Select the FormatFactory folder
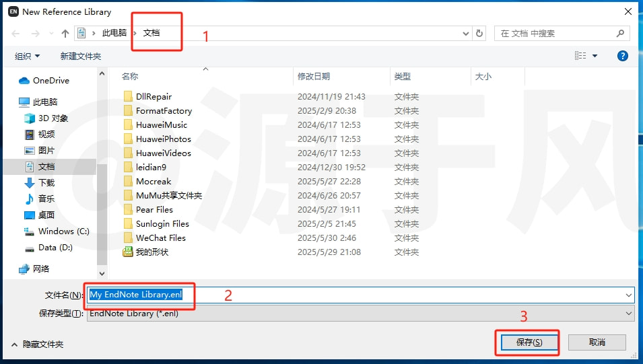This screenshot has width=643, height=364. pyautogui.click(x=158, y=110)
